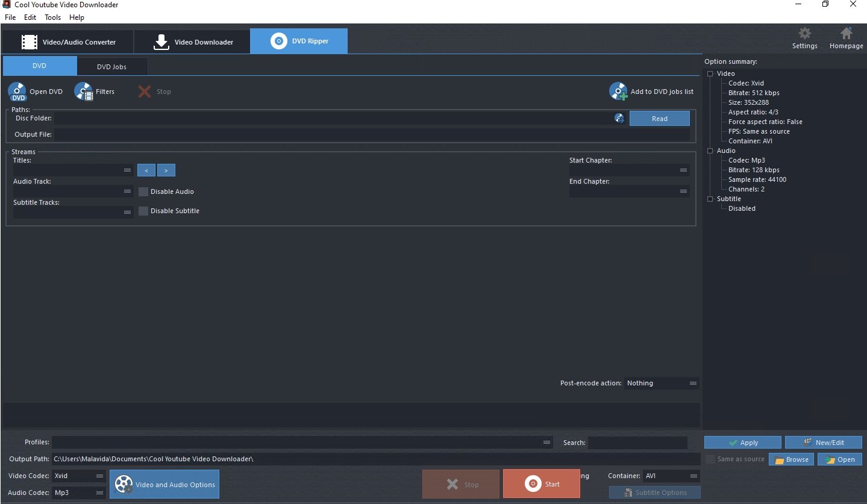Viewport: 867px width, 504px height.
Task: Open the Filters tool
Action: pos(94,92)
